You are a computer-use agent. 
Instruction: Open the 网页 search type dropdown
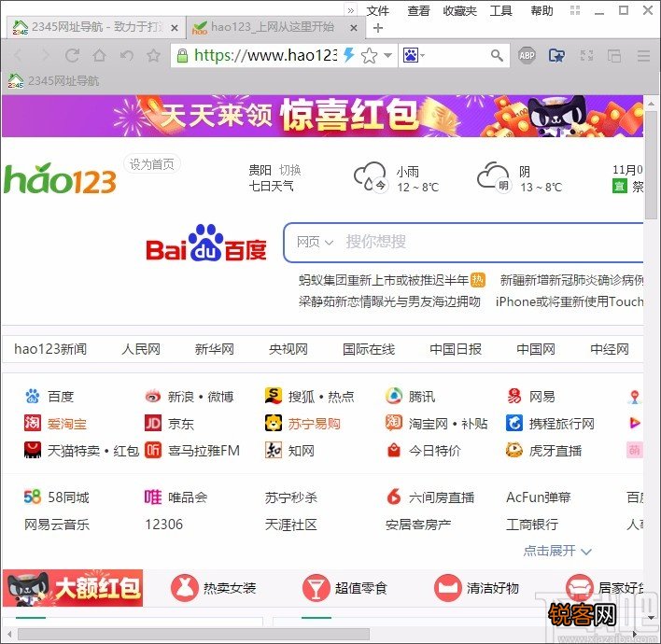click(x=315, y=242)
